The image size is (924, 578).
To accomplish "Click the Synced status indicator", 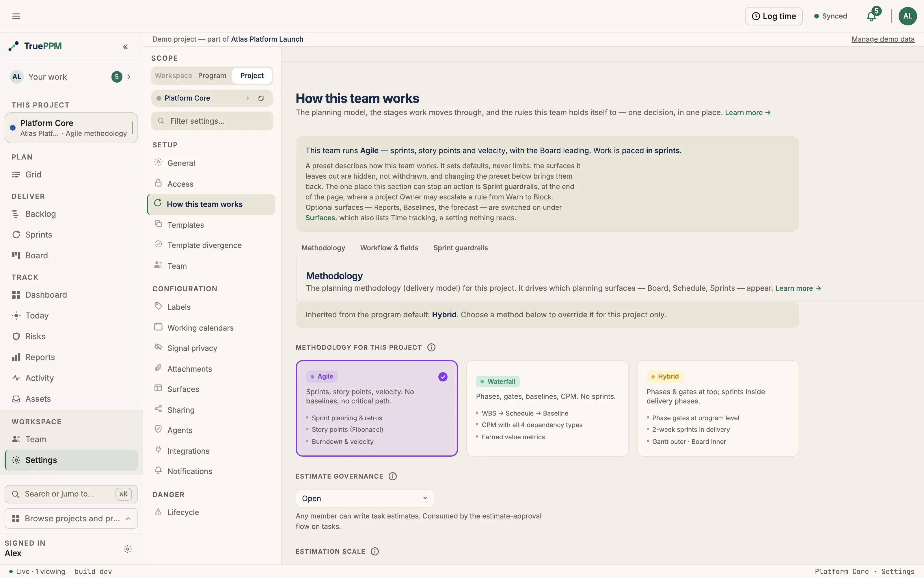I will pos(830,16).
